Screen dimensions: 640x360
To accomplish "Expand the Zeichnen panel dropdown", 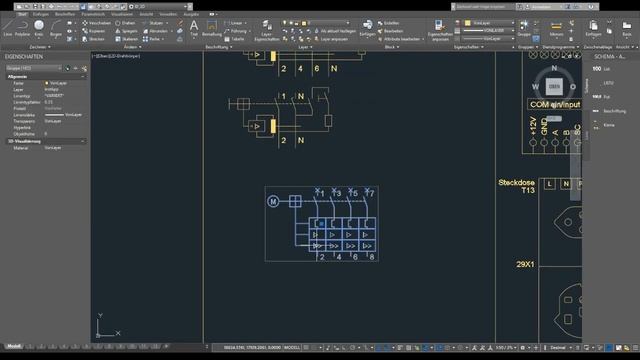I will (40, 47).
